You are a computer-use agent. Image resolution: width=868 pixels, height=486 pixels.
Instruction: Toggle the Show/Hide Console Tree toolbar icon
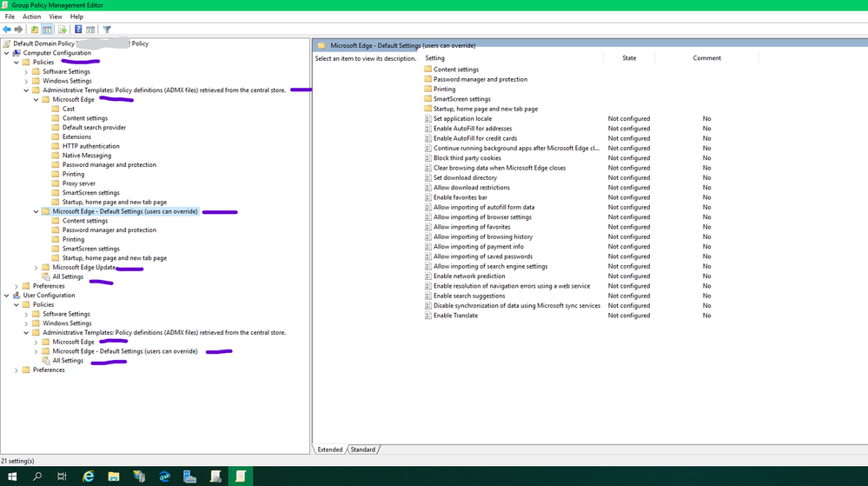[x=47, y=30]
